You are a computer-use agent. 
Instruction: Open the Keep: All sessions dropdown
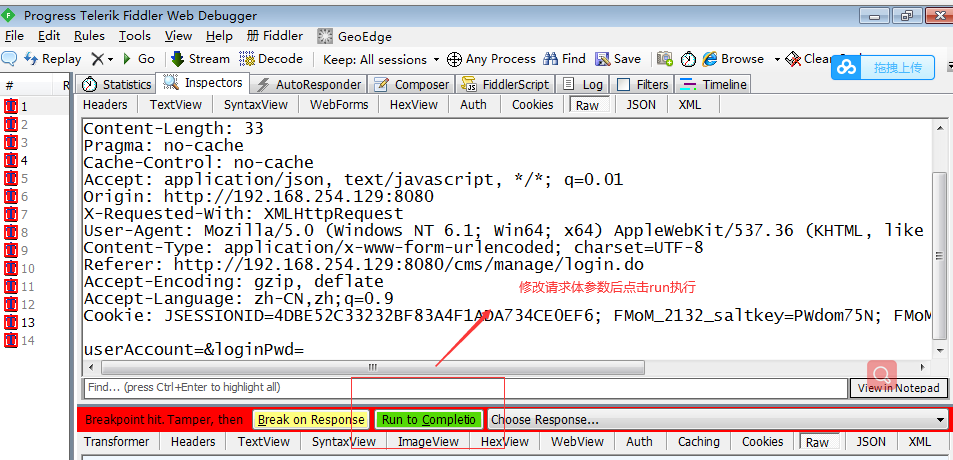coord(381,60)
